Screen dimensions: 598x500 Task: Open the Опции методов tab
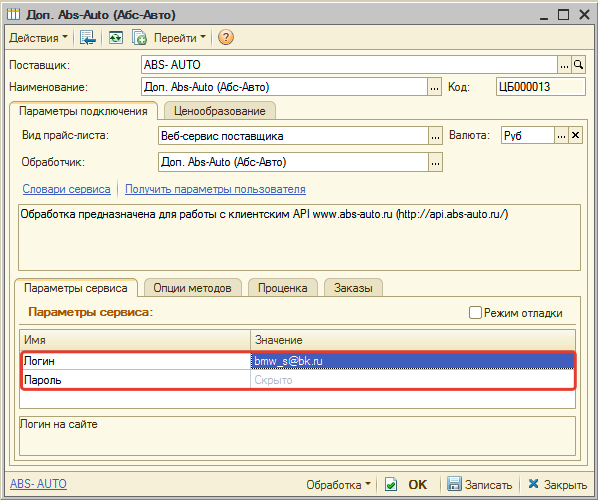coord(192,288)
